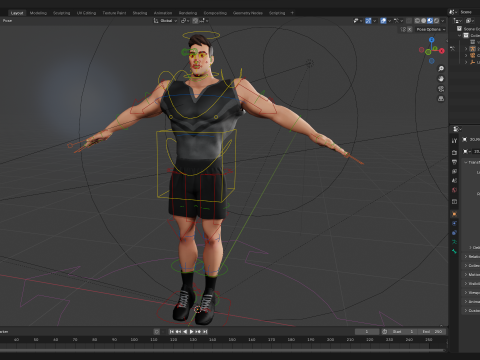Open the Object properties tab
The height and width of the screenshot is (360, 480).
point(454,214)
